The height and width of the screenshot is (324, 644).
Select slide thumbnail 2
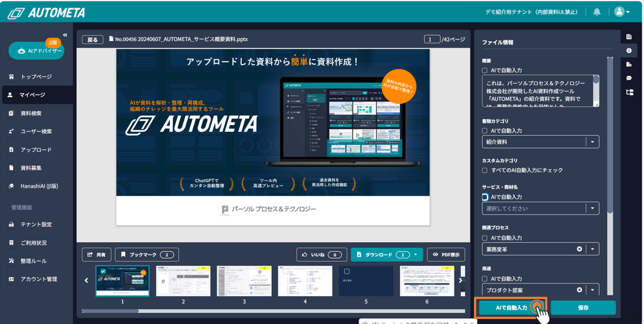pyautogui.click(x=183, y=281)
